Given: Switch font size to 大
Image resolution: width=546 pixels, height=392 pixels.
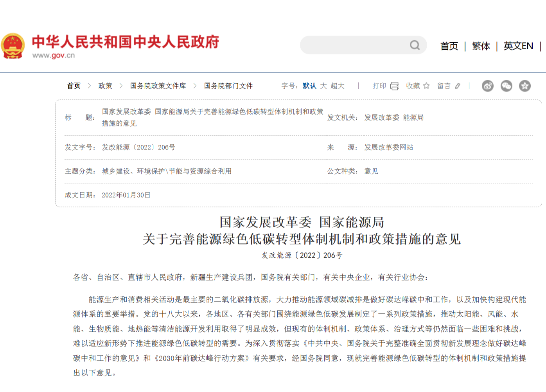Looking at the screenshot, I should (x=323, y=86).
